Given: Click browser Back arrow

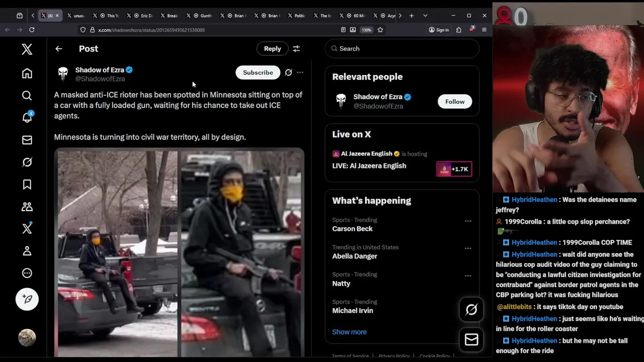Looking at the screenshot, I should click(x=8, y=30).
